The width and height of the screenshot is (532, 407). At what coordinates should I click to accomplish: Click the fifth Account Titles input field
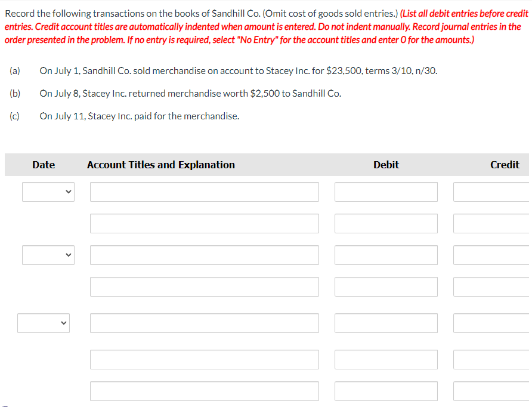204,323
